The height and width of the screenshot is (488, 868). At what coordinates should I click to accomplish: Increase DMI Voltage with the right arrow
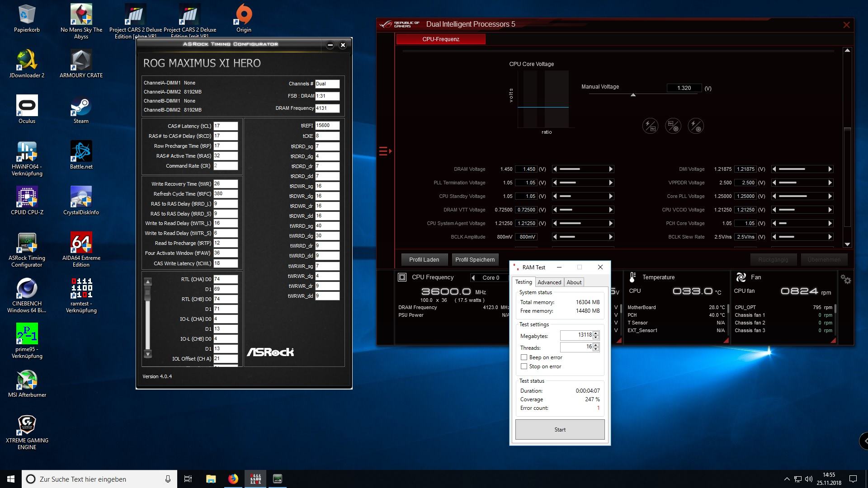(830, 169)
